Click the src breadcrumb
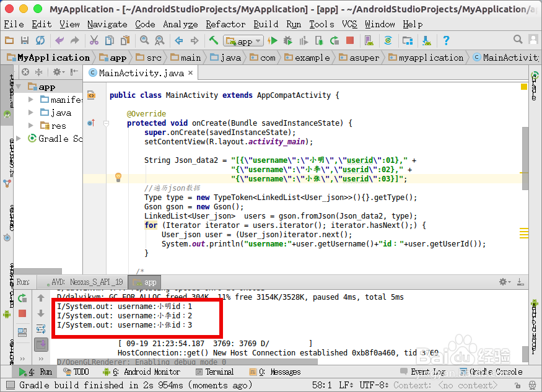This screenshot has width=542, height=392. tap(149, 58)
